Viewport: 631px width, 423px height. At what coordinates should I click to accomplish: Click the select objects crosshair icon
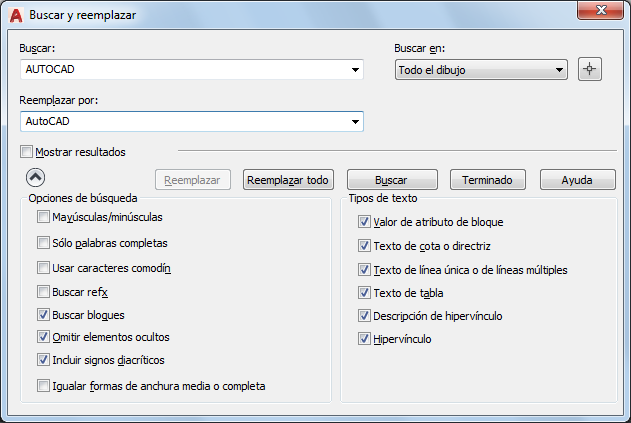590,69
